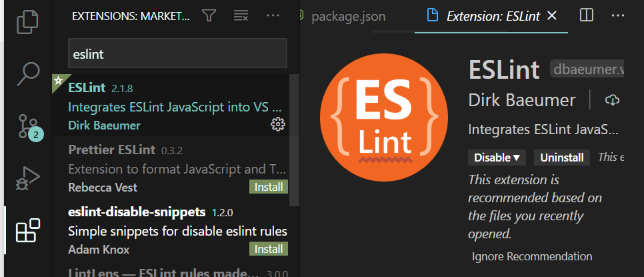Click the dbaeumer identifier badge
This screenshot has width=644, height=277.
587,69
